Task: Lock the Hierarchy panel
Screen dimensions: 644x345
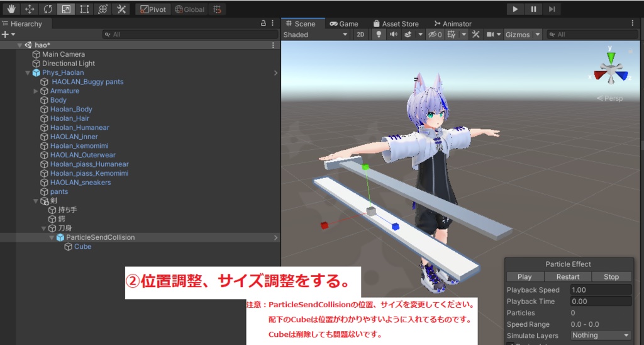Action: (x=264, y=23)
